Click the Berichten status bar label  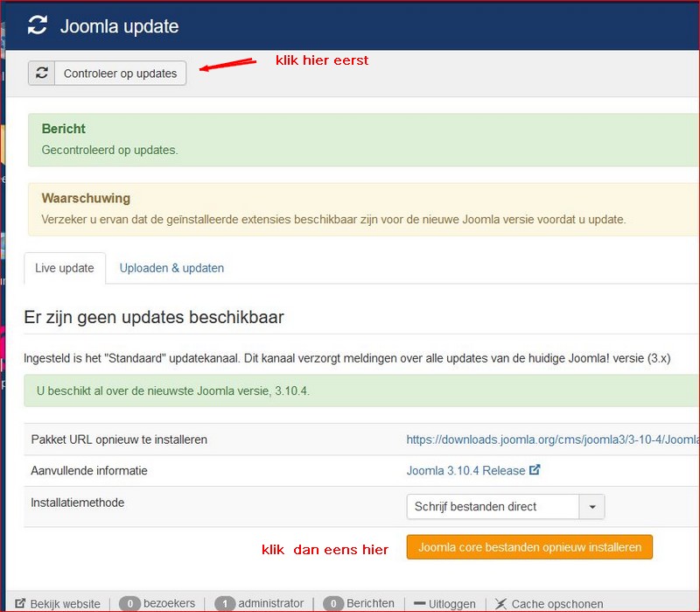370,603
